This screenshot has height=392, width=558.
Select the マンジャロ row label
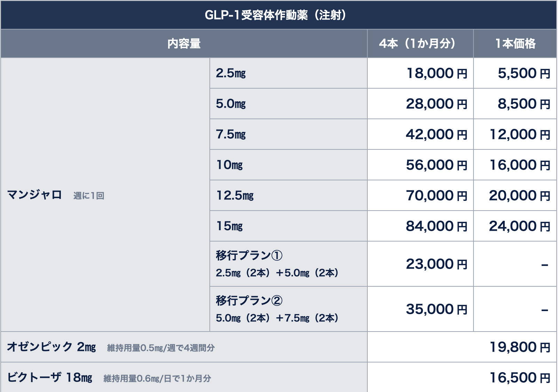35,195
